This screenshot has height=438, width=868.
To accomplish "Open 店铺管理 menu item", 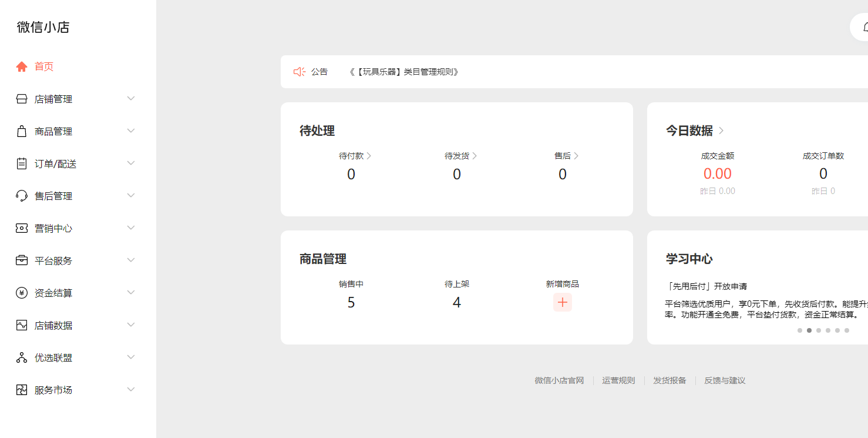I will [53, 99].
